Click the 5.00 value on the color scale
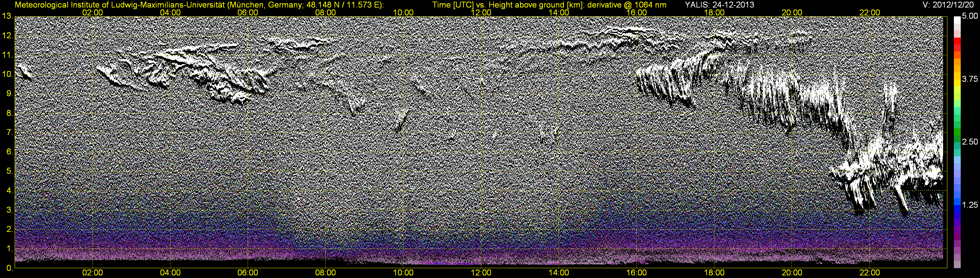Screen dimensions: 980x278 [970, 16]
